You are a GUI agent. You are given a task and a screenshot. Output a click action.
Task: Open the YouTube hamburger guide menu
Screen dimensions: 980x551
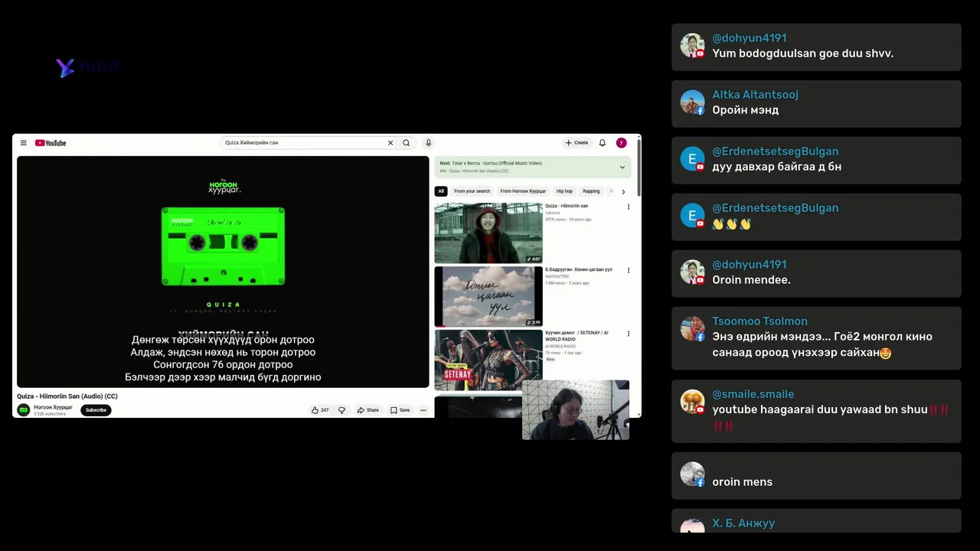tap(24, 143)
